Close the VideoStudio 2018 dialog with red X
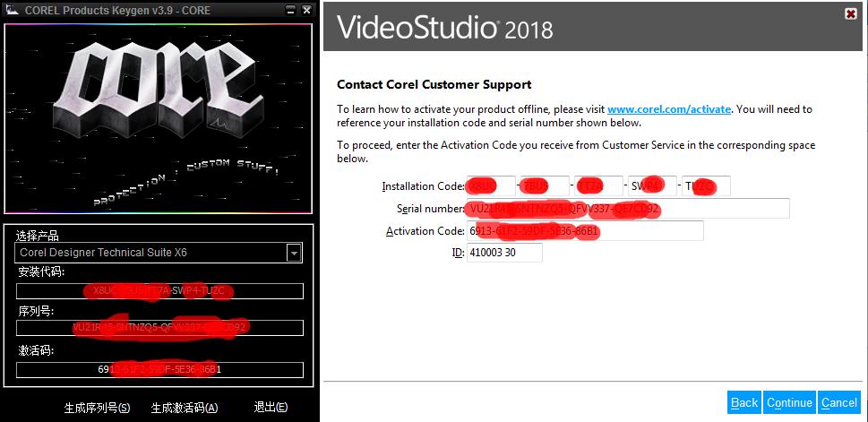Viewport: 868px width, 422px height. [851, 14]
